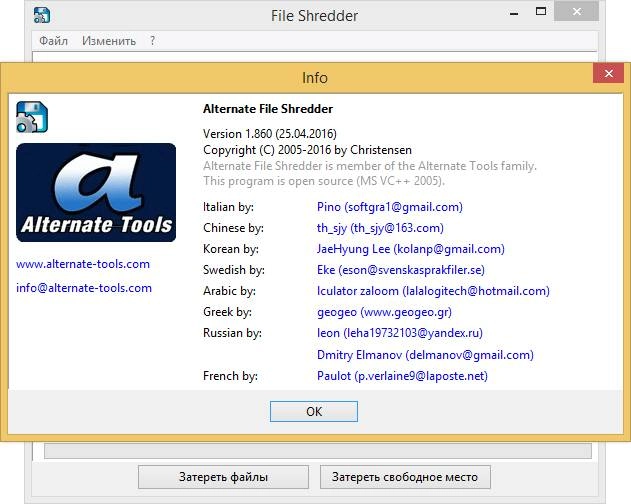Image resolution: width=631 pixels, height=504 pixels.
Task: Click the 'Chinese by:' label
Action: click(x=233, y=228)
